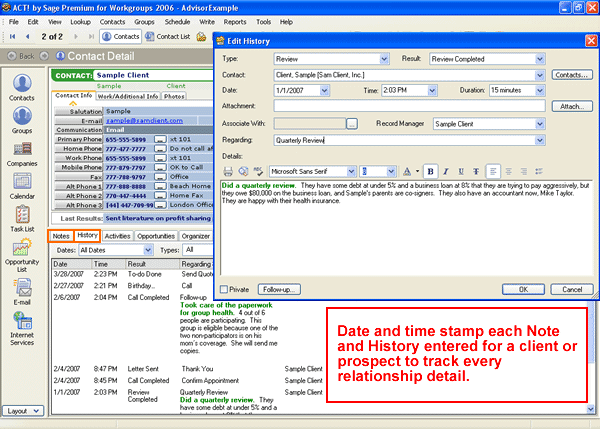Click the dial button next to Primary Phone
The height and width of the screenshot is (429, 600).
[x=160, y=139]
